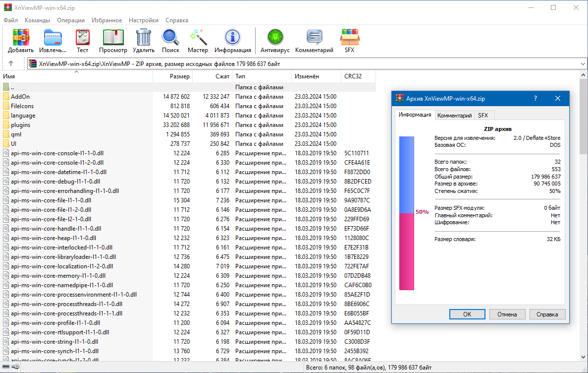Screen dimensions: 588x373
Task: Click the Удалить (Delete) trash icon
Action: 143,38
